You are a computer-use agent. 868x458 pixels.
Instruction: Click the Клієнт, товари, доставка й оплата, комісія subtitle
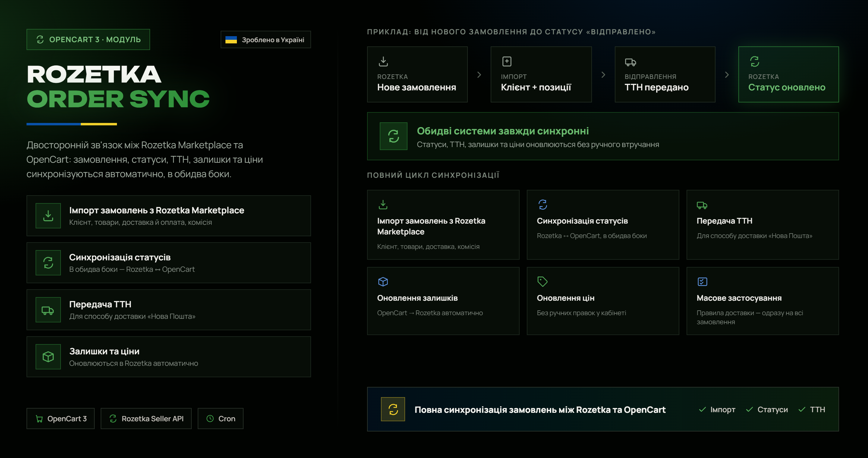[x=140, y=222]
